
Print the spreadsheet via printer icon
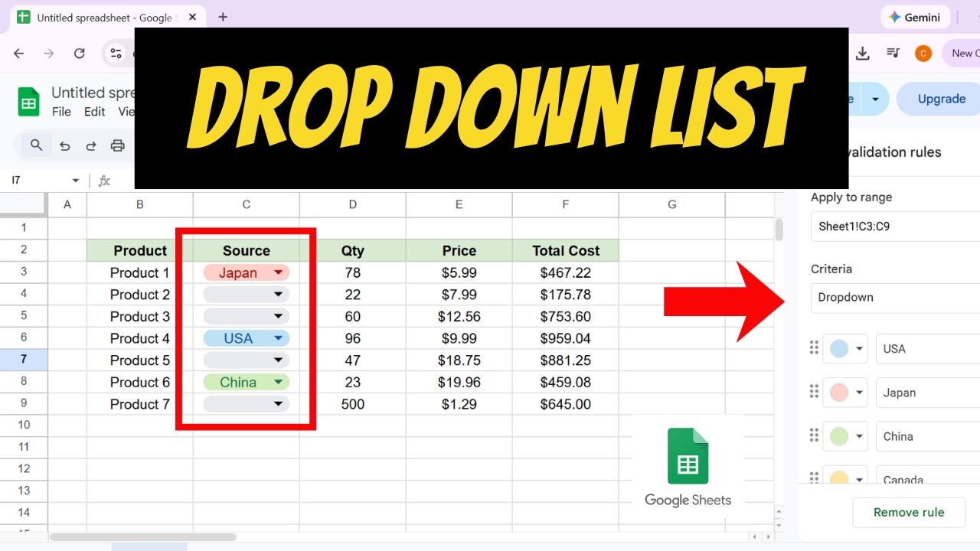pyautogui.click(x=117, y=145)
